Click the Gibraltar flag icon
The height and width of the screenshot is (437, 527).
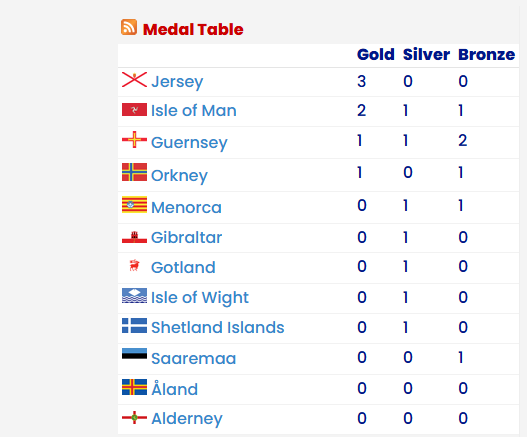pyautogui.click(x=134, y=237)
